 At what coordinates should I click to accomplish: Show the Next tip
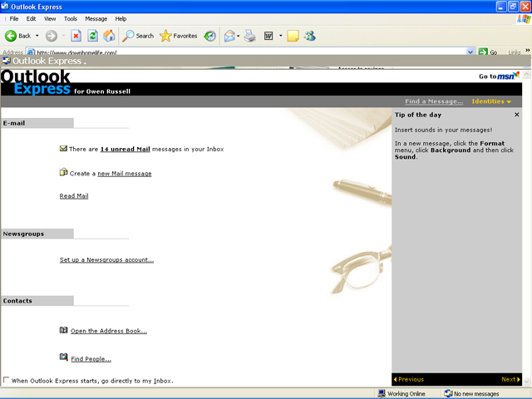510,379
